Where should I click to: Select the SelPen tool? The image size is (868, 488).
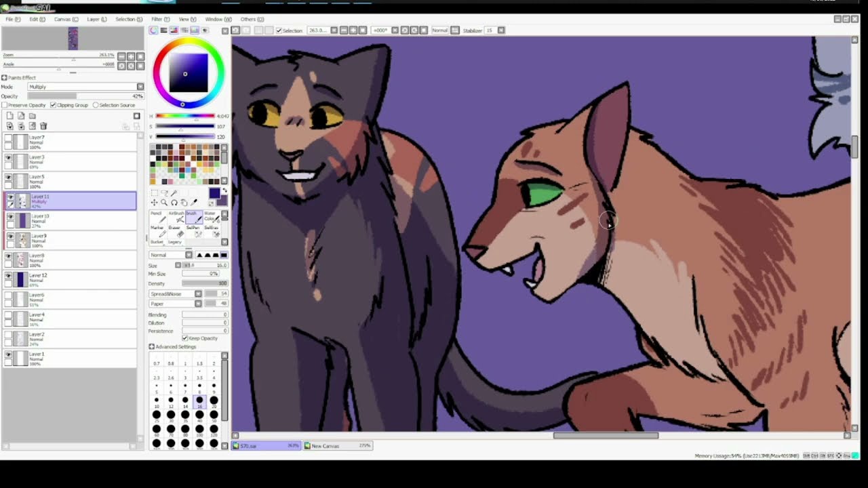click(193, 230)
